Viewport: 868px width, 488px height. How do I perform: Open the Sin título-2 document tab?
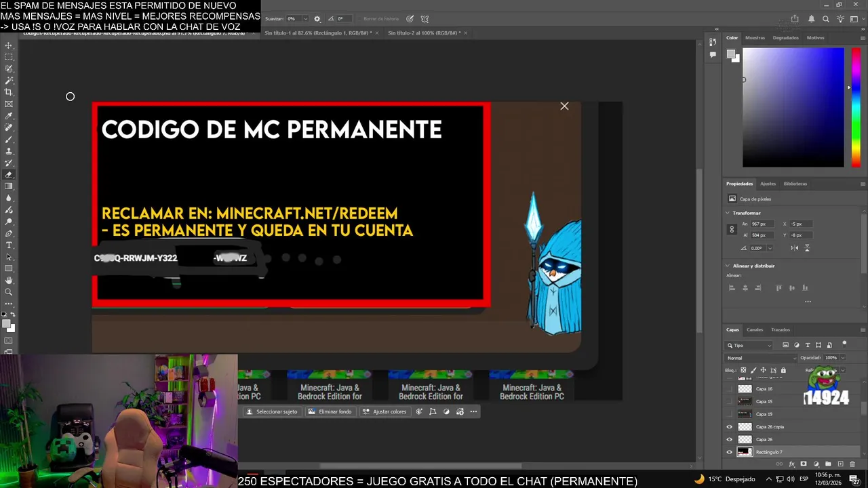(x=424, y=33)
